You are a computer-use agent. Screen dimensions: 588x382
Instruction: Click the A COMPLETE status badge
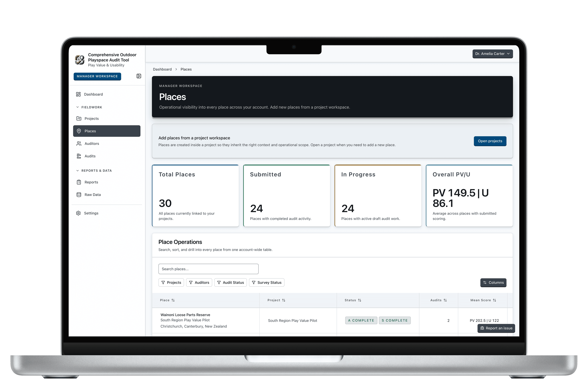(361, 320)
